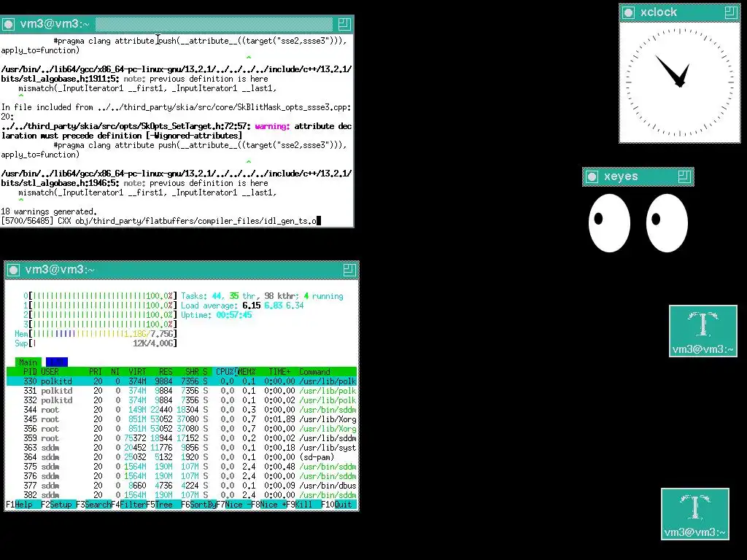Select the Main tab in htop
The image size is (747, 560).
[28, 362]
